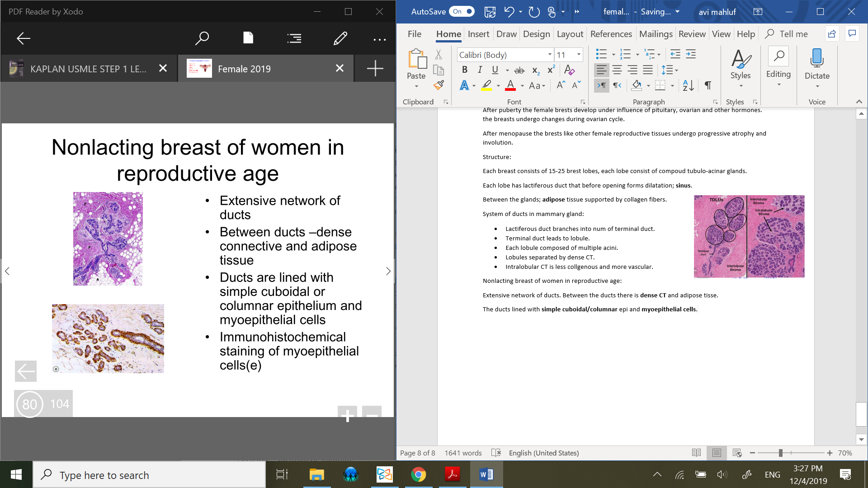
Task: Click next page arrow in PDF viewer
Action: point(388,271)
